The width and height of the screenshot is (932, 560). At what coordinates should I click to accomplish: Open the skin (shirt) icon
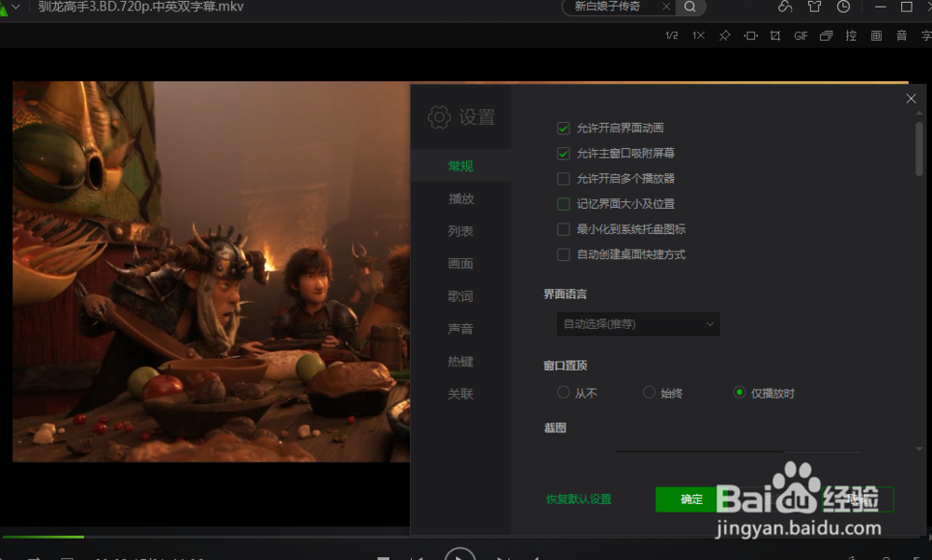coord(815,7)
